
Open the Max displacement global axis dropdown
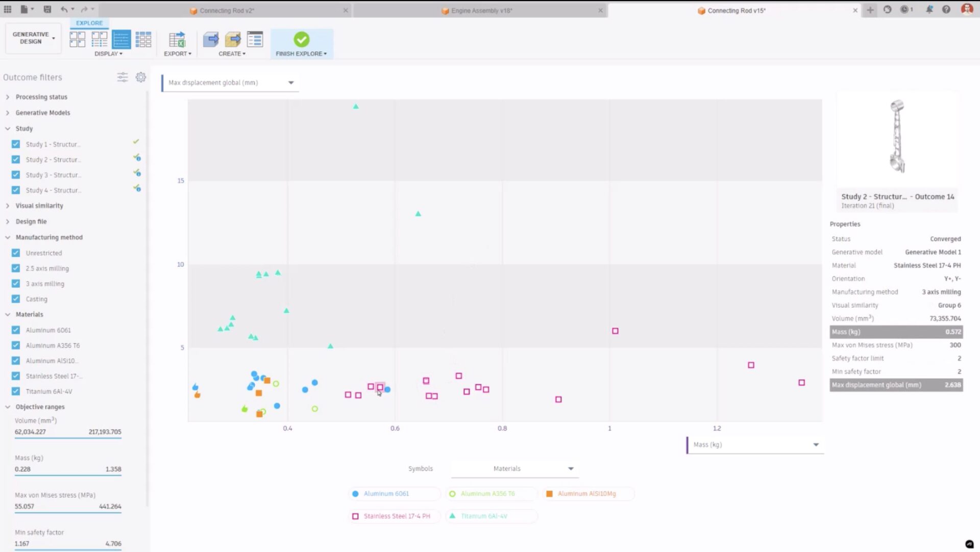[290, 82]
